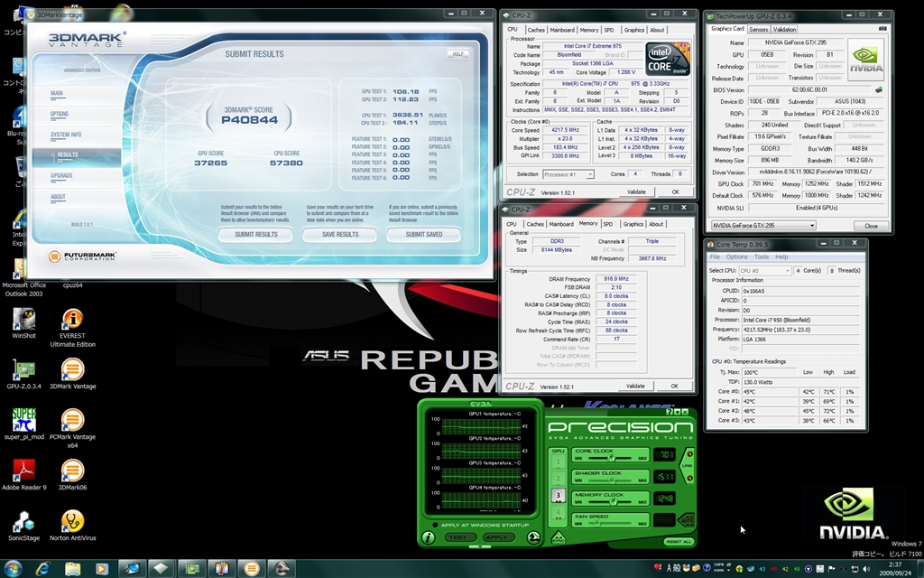Open the WinShot desktop shortcut
Image resolution: width=924 pixels, height=578 pixels.
(x=24, y=320)
